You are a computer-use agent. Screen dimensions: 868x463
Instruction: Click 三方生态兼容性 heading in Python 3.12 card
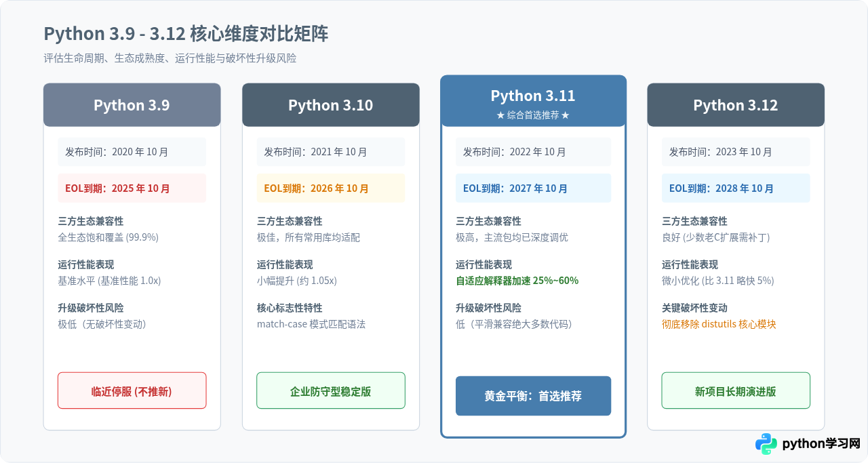point(694,221)
